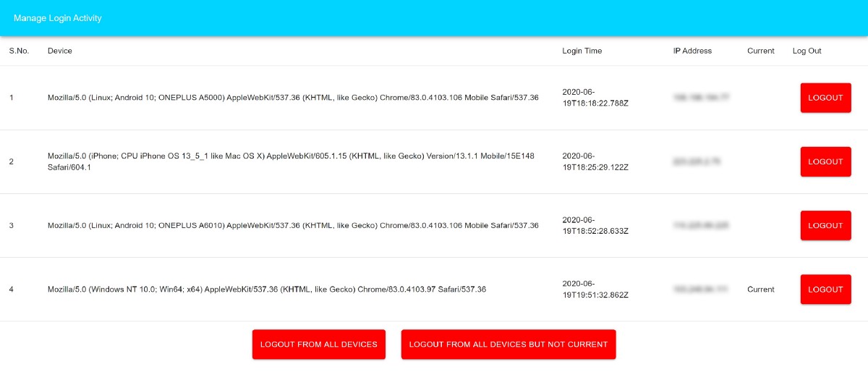The height and width of the screenshot is (383, 868).
Task: Click the Manage Login Activity title
Action: tap(58, 17)
